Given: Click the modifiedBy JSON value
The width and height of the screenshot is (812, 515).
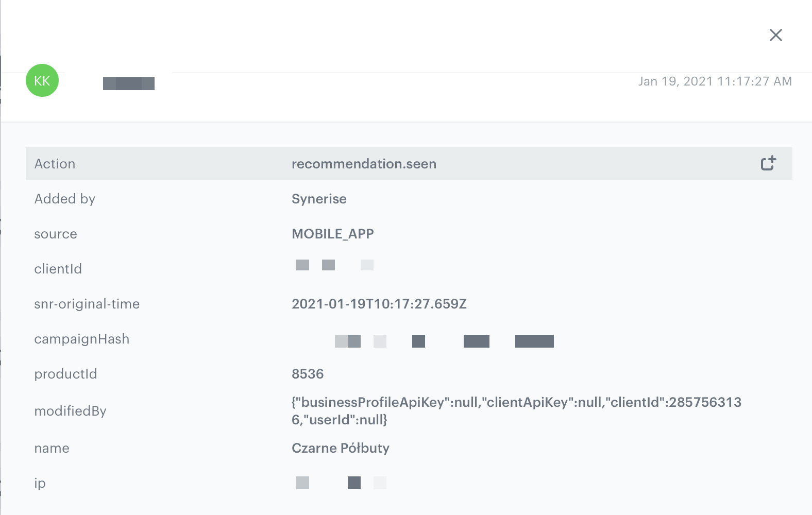Looking at the screenshot, I should pyautogui.click(x=516, y=411).
